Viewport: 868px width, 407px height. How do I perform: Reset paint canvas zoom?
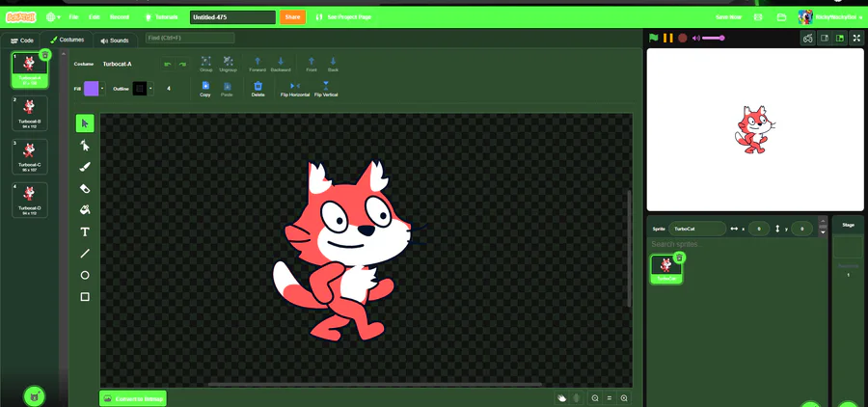point(610,398)
